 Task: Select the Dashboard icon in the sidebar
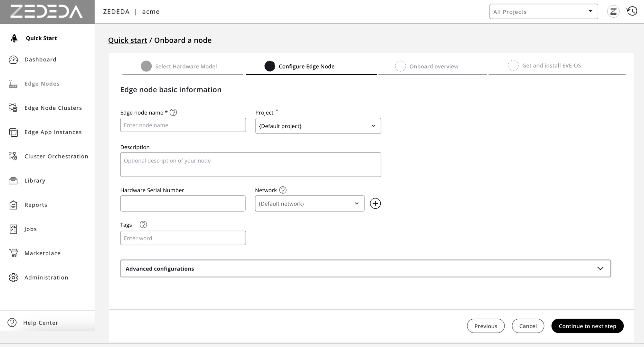pyautogui.click(x=13, y=59)
